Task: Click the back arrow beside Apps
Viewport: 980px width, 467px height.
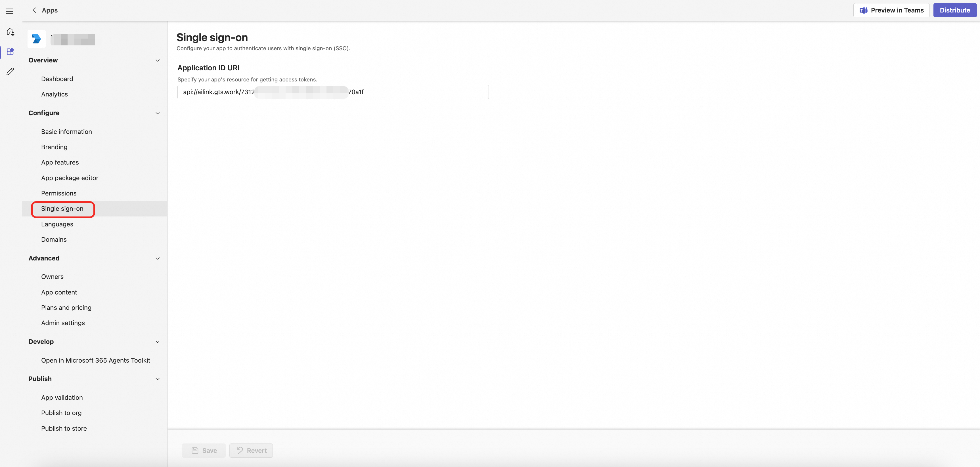Action: pyautogui.click(x=34, y=10)
